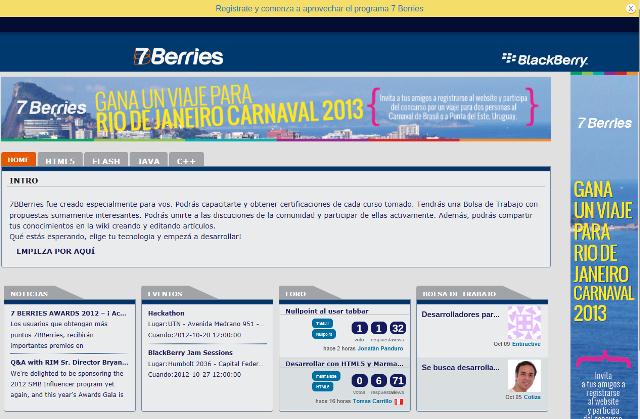Screen dimensions: 640x419
Task: Open Tomas Carrillo user profile link
Action: (x=372, y=401)
